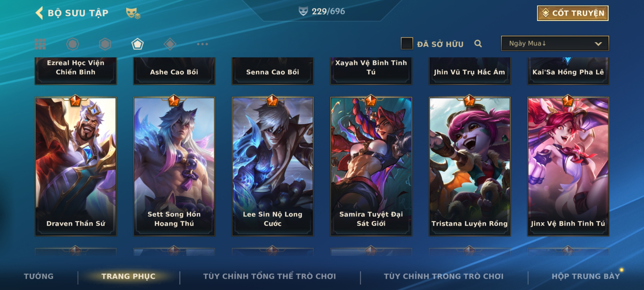The width and height of the screenshot is (644, 290).
Task: Switch to Tùy Chỉnh Tổng Thể Trò Chơi tab
Action: pyautogui.click(x=270, y=276)
